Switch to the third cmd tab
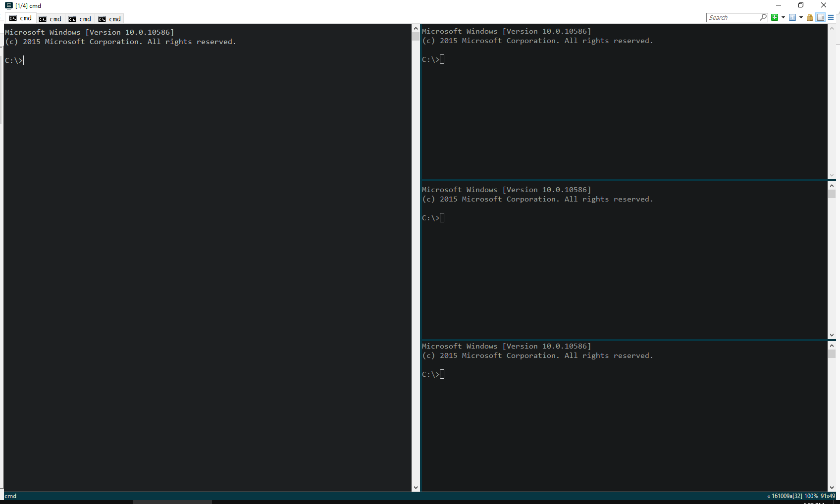 pos(80,19)
